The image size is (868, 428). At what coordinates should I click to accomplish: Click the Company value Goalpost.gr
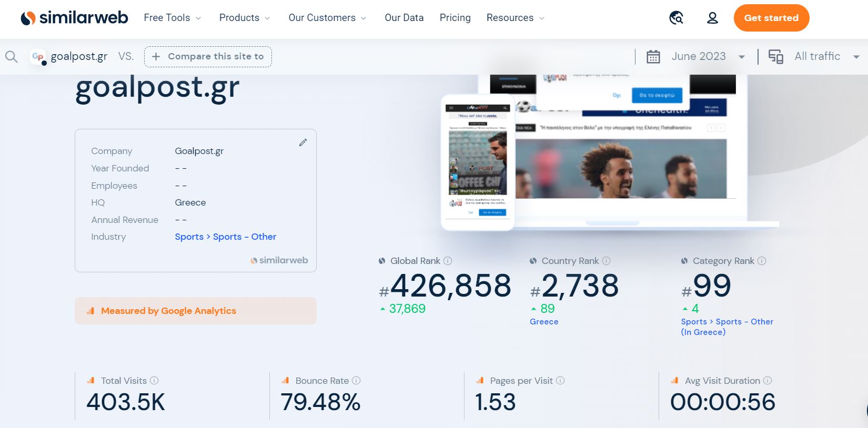199,151
